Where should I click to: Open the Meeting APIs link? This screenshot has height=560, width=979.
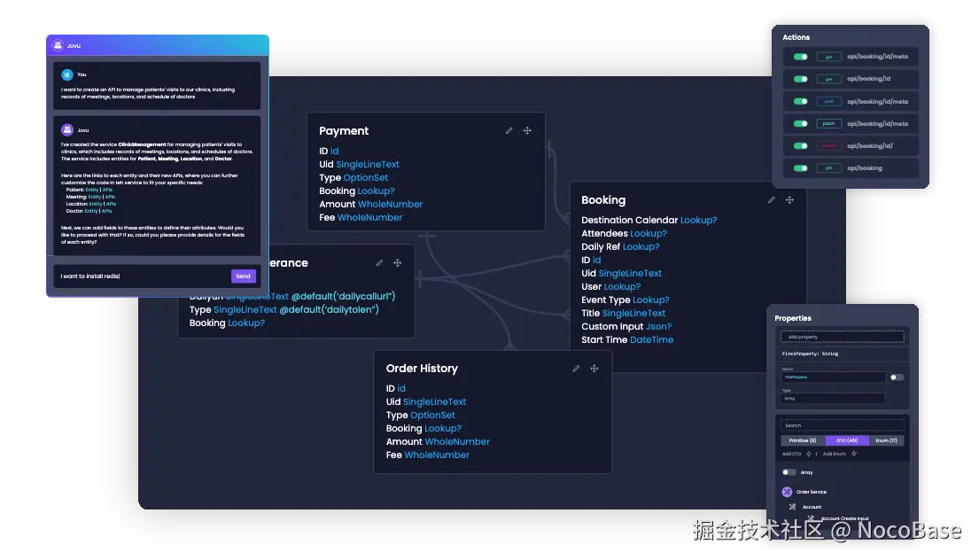[x=110, y=197]
